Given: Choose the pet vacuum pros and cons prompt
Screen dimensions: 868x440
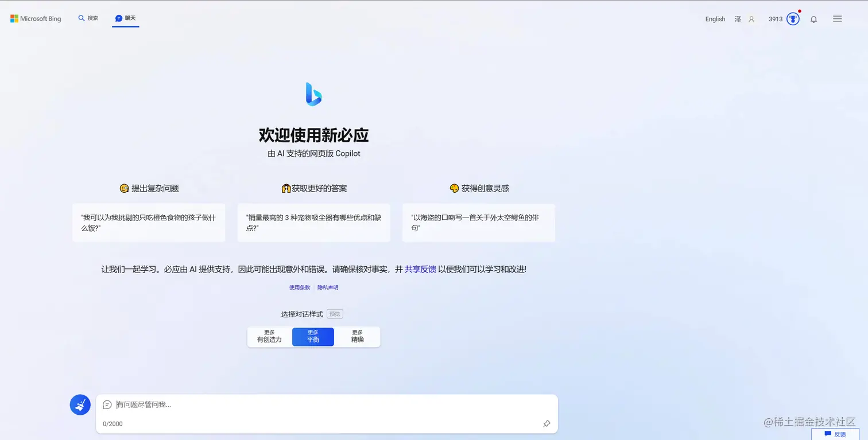Looking at the screenshot, I should point(313,223).
